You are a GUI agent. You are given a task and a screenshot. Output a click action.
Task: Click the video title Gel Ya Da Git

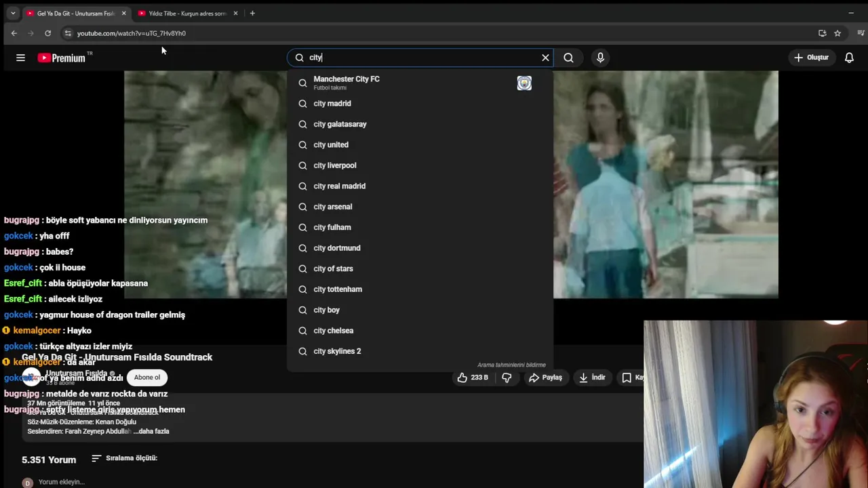(117, 357)
